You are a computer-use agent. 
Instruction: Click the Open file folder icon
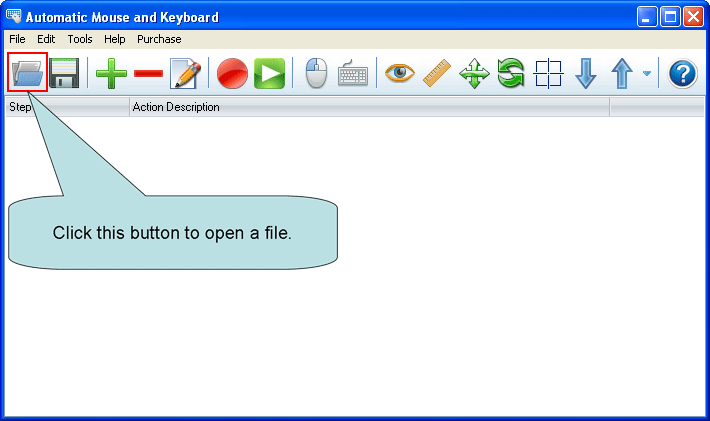point(28,72)
